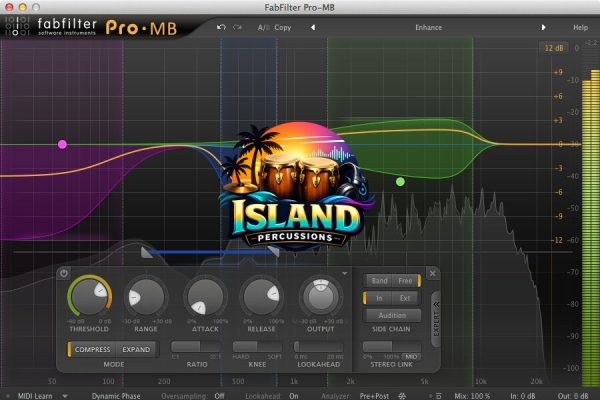Click the analyzer freeze snowflake icon
600x400 pixels.
(402, 396)
